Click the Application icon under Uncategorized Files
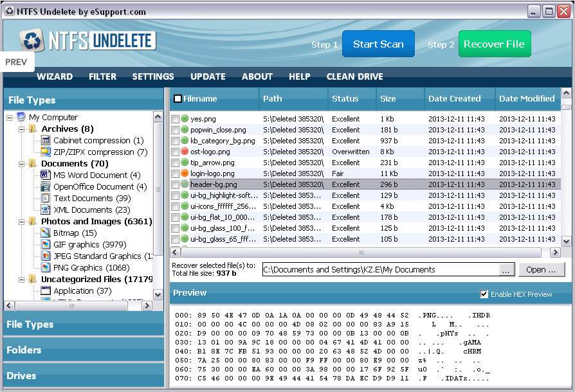575x392 pixels. [x=47, y=290]
